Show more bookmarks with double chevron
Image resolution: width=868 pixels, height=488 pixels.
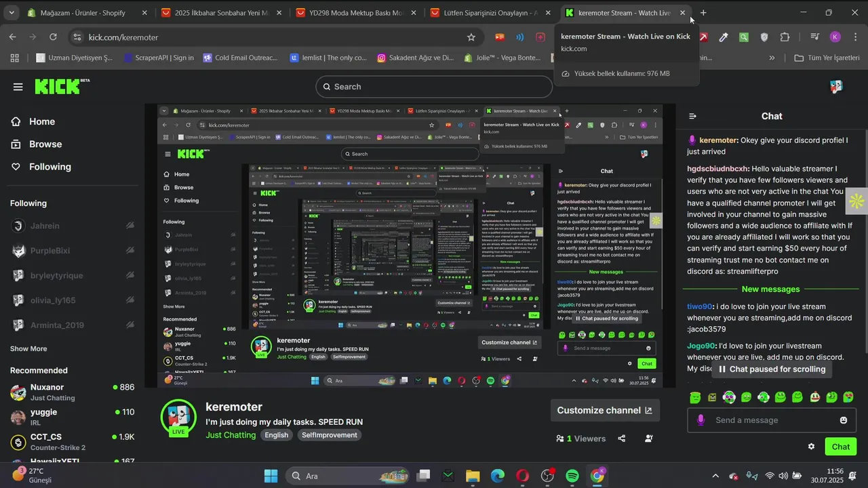772,58
